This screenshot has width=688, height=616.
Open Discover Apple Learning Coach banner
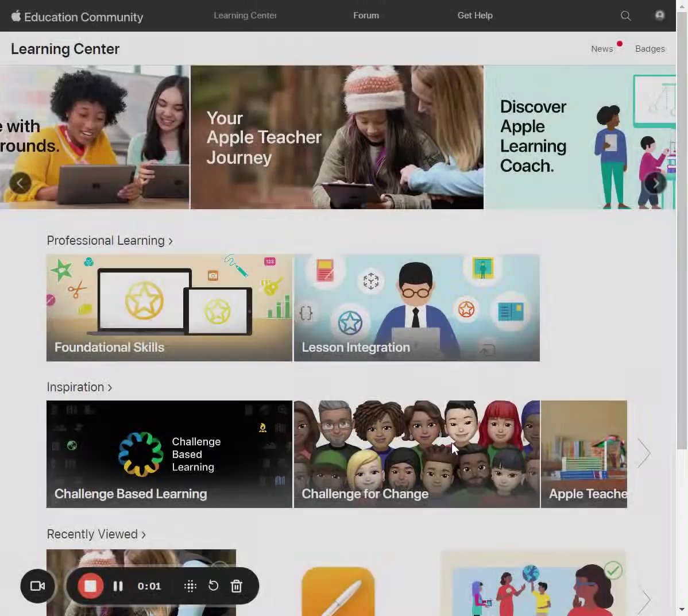579,137
